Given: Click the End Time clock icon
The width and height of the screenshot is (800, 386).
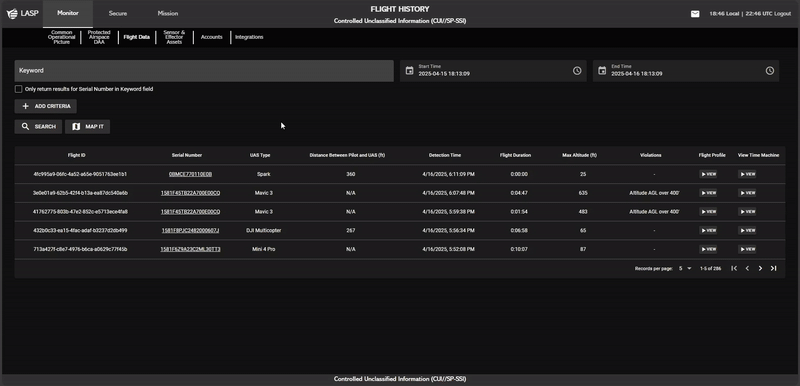Looking at the screenshot, I should click(770, 70).
